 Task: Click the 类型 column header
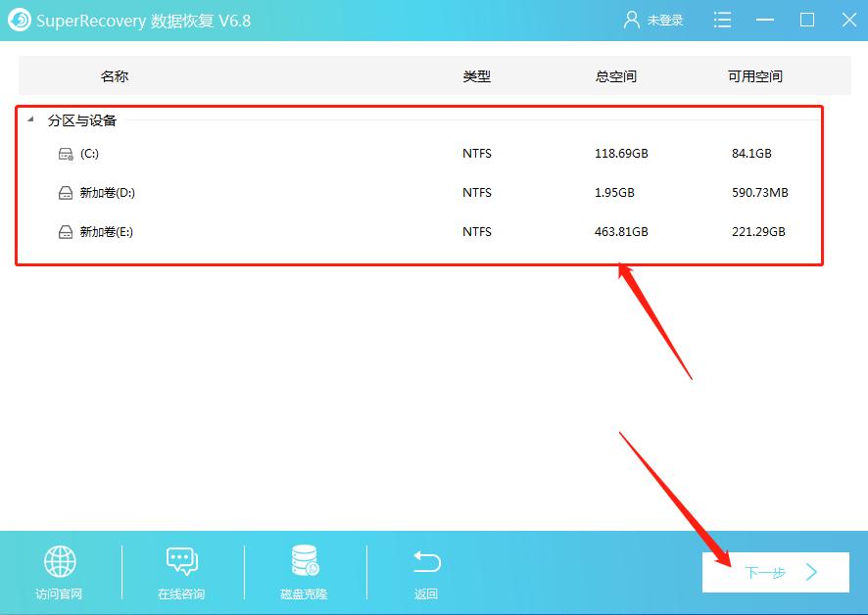coord(477,76)
